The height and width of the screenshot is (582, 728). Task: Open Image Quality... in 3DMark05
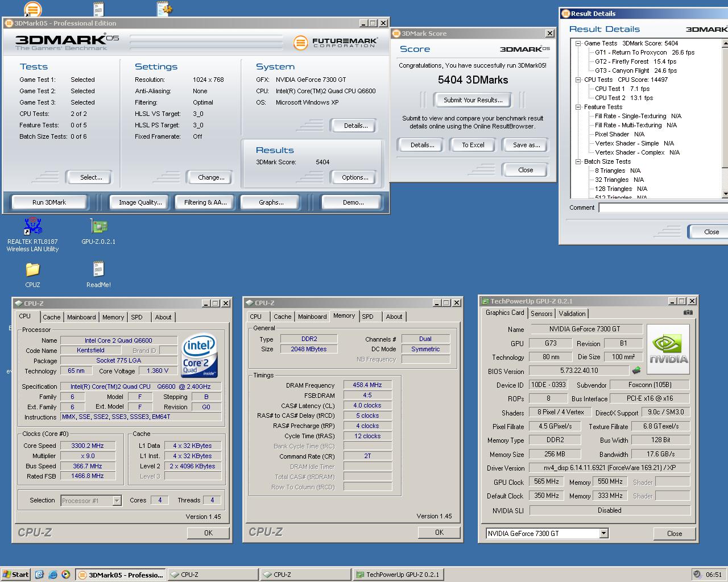tap(140, 202)
